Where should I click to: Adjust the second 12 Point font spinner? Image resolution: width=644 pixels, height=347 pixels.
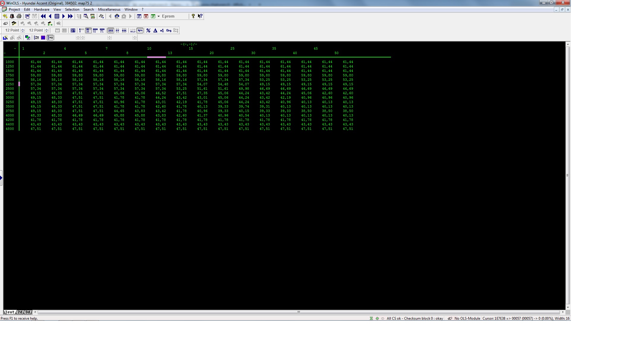[x=46, y=30]
